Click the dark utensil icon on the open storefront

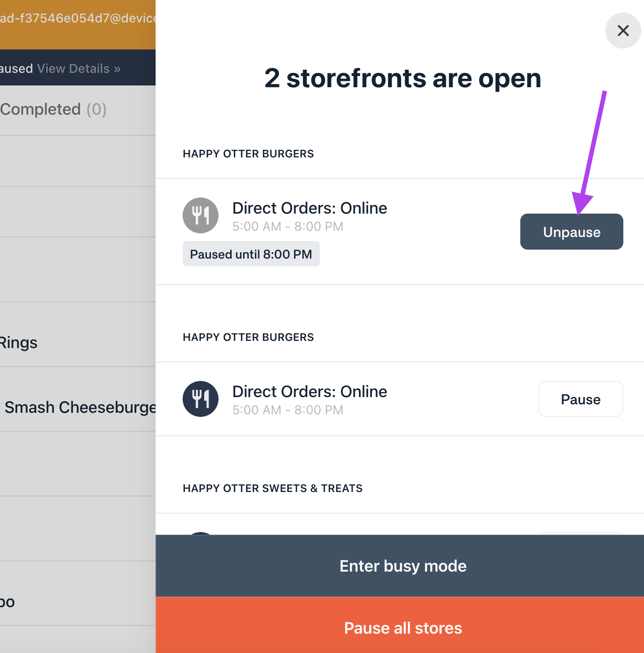point(201,399)
